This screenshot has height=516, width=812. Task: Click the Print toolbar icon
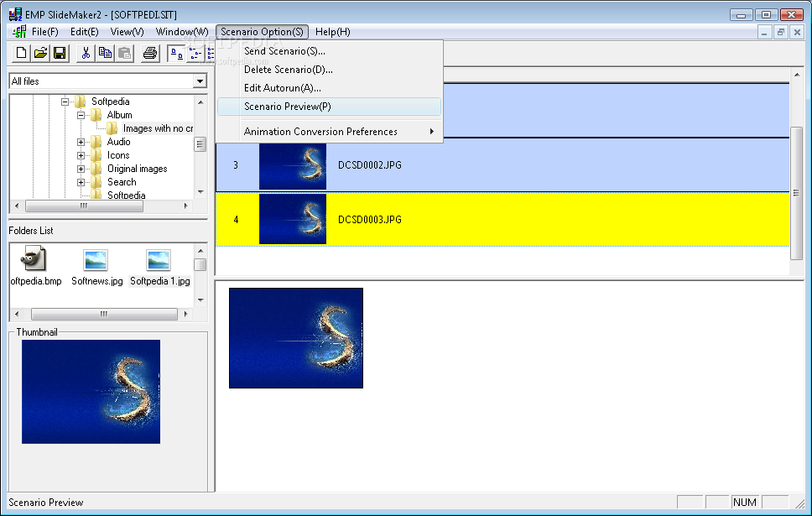(150, 54)
